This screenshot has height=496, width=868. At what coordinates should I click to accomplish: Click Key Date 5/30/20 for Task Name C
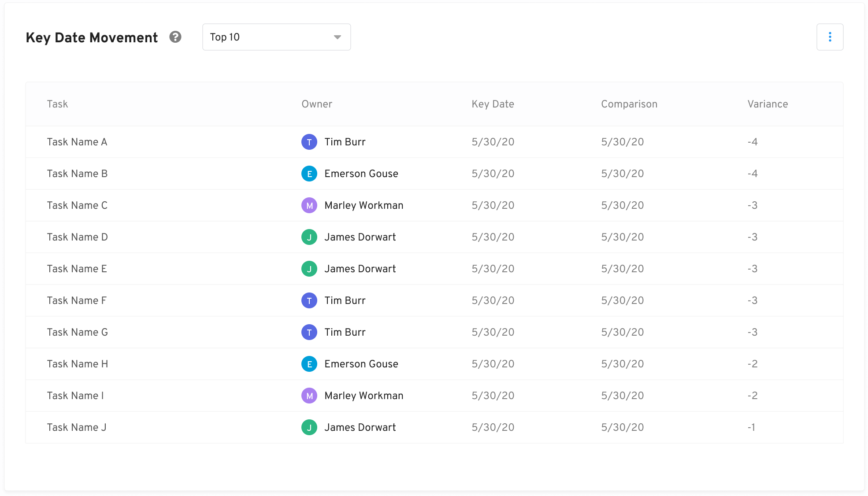[493, 205]
